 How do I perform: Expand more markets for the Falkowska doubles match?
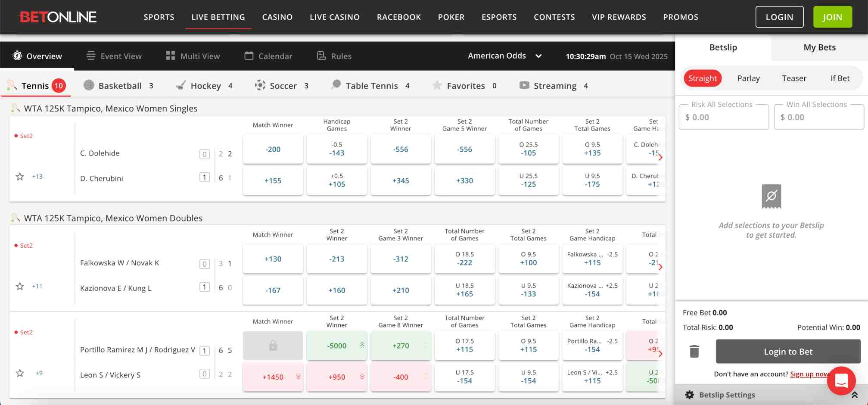point(660,267)
